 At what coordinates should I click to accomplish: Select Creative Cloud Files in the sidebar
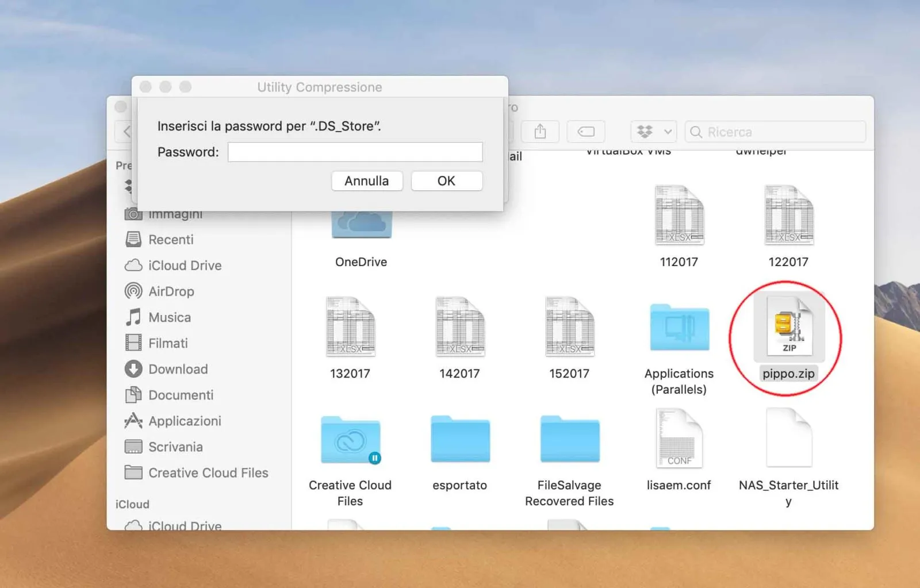tap(208, 472)
